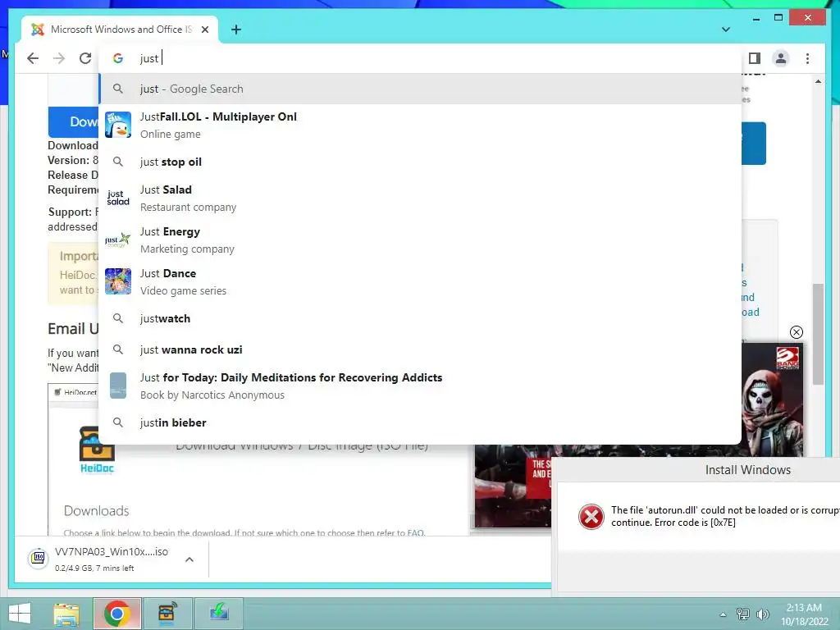Image resolution: width=840 pixels, height=630 pixels.
Task: Click the forward navigation arrow
Action: [59, 58]
